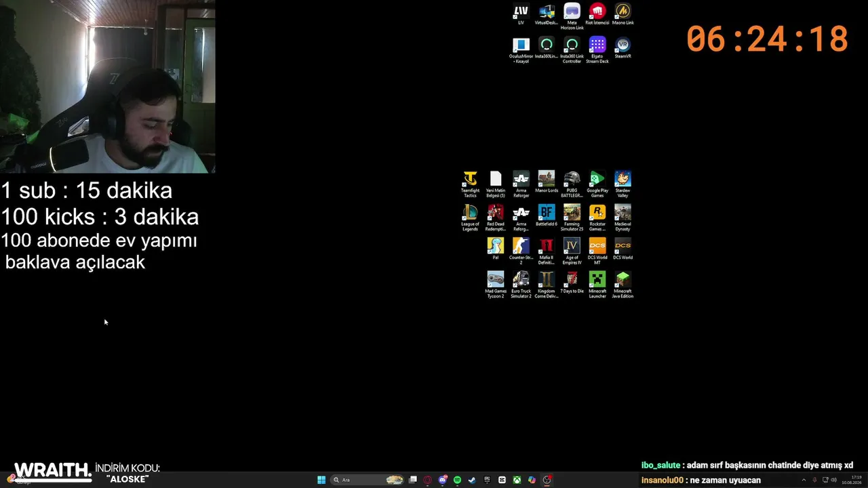Screen dimensions: 868x488
Task: Select the Teamfight Tactics desktop icon
Action: (470, 184)
